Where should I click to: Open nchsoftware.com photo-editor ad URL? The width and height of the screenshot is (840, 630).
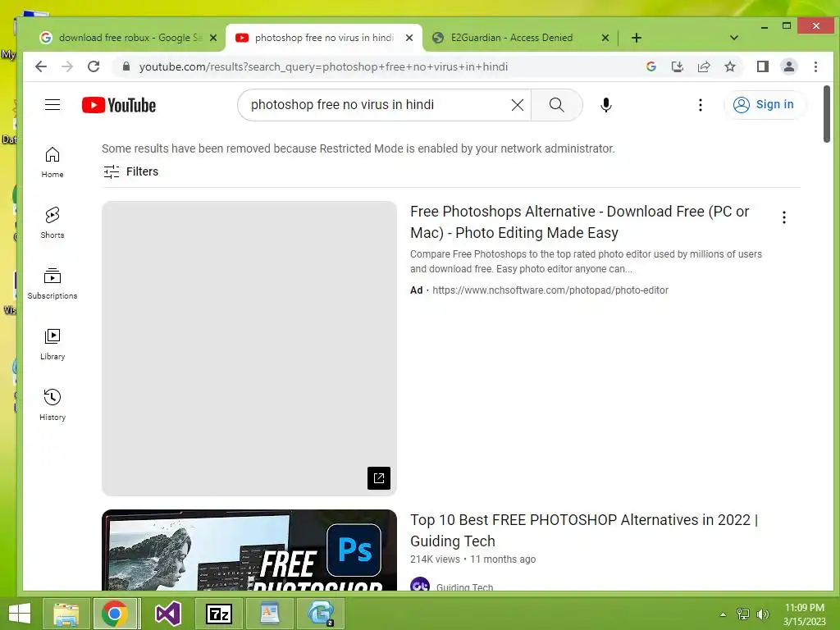(550, 290)
